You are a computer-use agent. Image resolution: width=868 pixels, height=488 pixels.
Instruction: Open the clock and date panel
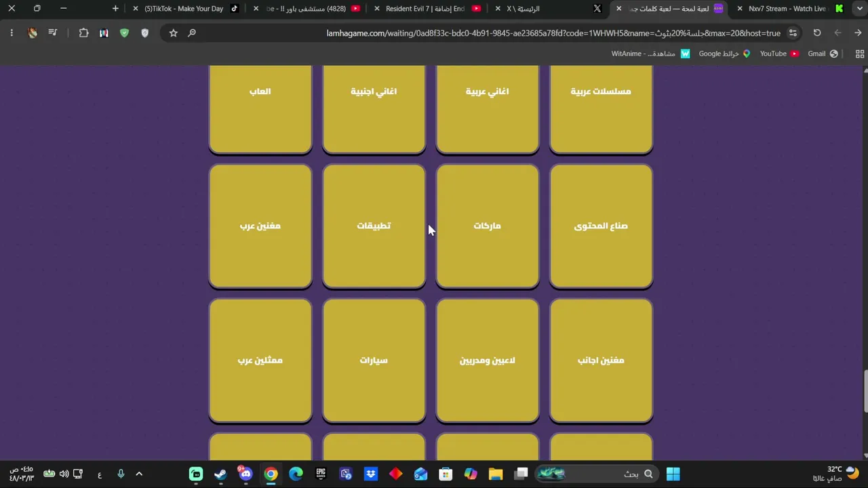pyautogui.click(x=20, y=474)
